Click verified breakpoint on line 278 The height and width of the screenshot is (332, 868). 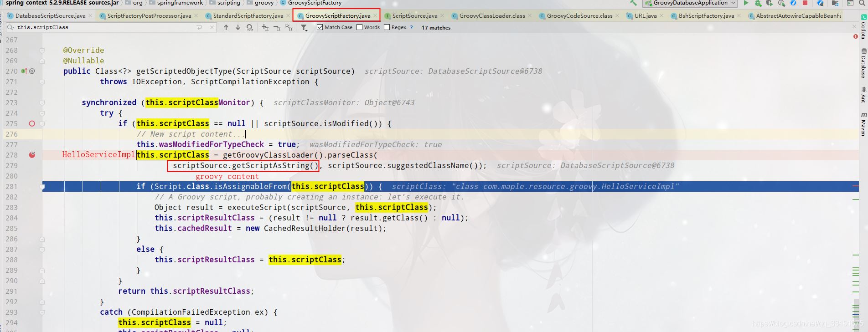coord(32,155)
